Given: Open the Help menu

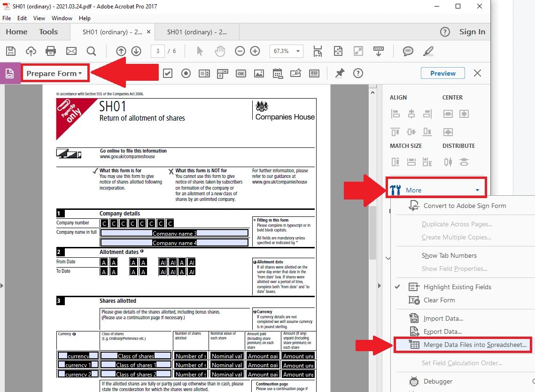Looking at the screenshot, I should coord(85,18).
